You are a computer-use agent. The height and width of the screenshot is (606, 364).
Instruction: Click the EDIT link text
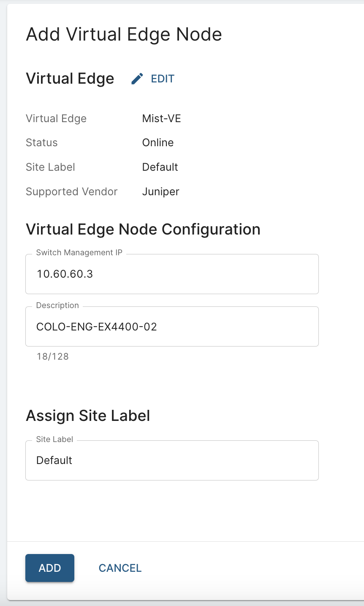click(163, 79)
